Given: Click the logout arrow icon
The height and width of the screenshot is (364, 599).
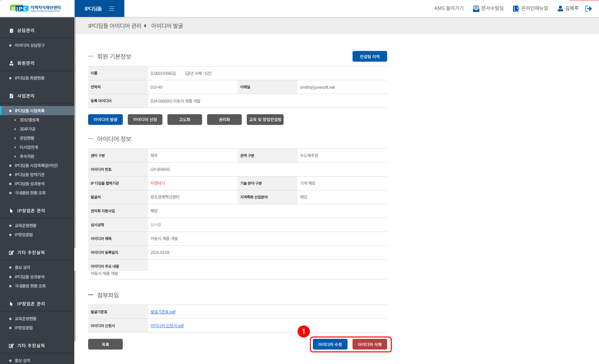Looking at the screenshot, I should pos(588,9).
